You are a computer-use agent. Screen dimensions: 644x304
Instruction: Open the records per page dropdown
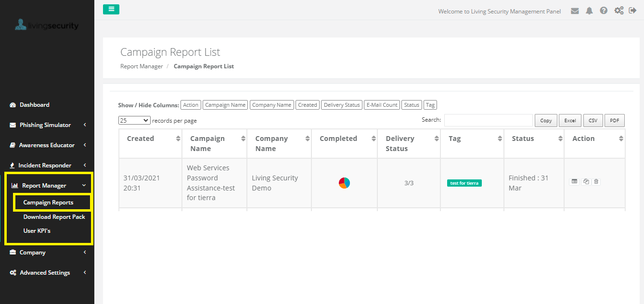click(x=134, y=120)
